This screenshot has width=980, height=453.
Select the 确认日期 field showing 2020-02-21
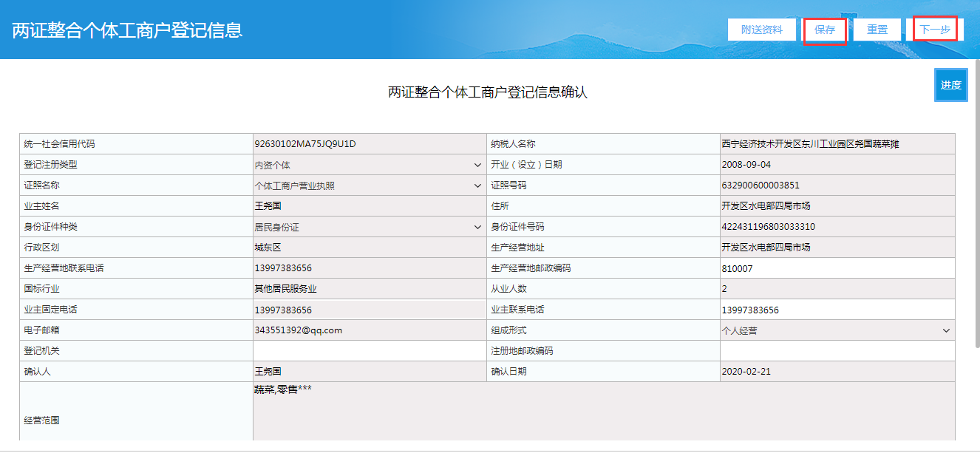[835, 372]
